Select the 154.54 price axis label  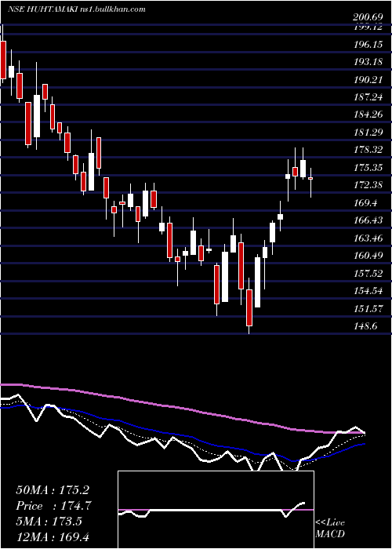pyautogui.click(x=369, y=291)
